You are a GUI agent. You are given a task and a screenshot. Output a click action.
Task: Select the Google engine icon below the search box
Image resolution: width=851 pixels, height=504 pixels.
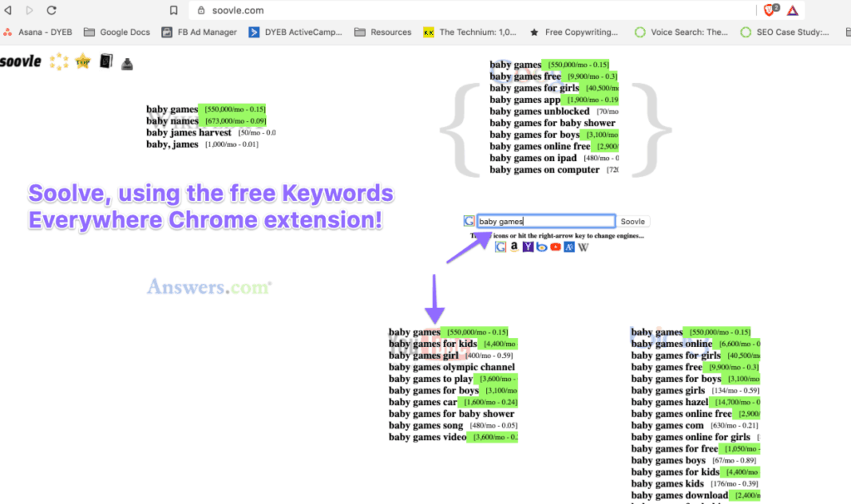tap(500, 247)
